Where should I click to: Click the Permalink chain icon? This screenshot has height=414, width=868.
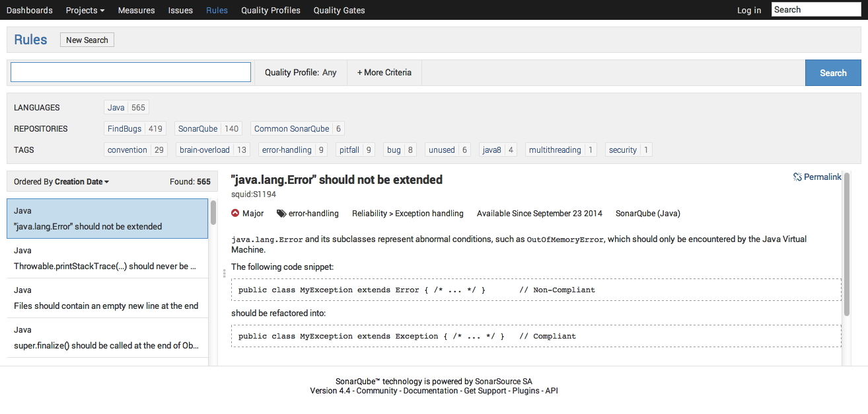coord(797,177)
